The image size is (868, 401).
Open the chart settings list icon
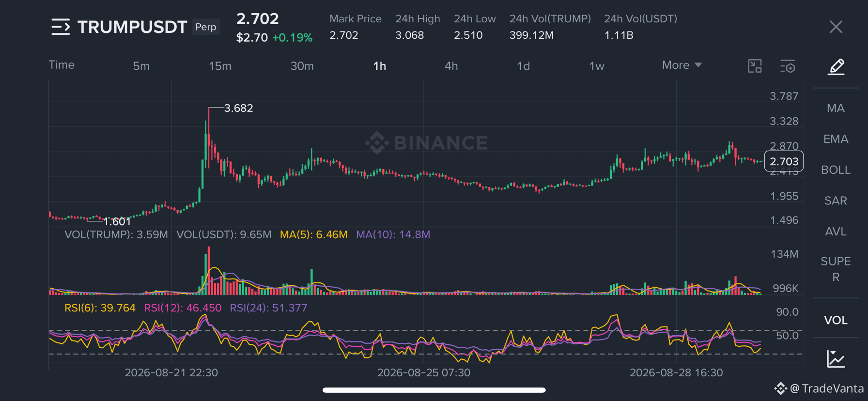[788, 66]
